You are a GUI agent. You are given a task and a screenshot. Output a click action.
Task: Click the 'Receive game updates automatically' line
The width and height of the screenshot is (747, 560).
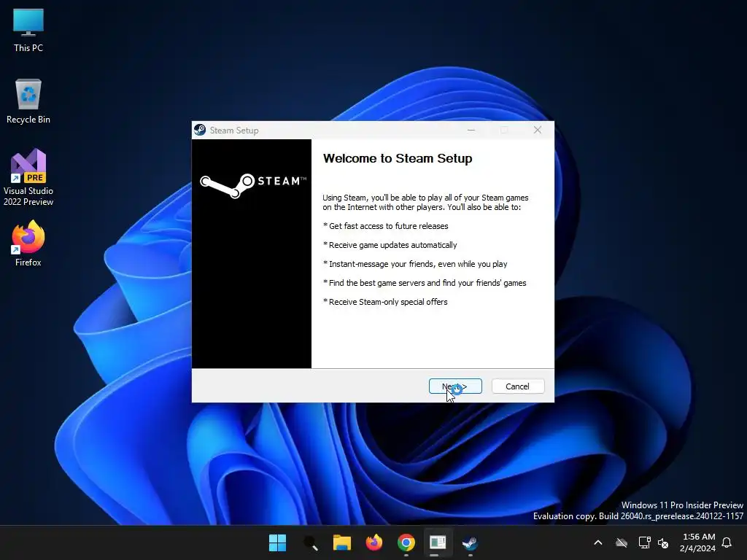pos(390,245)
